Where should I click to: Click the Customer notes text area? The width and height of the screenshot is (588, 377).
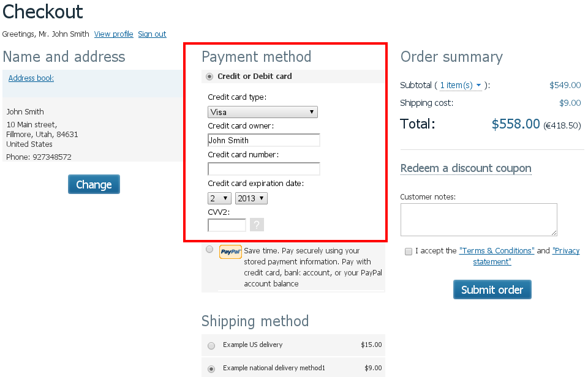tap(478, 220)
